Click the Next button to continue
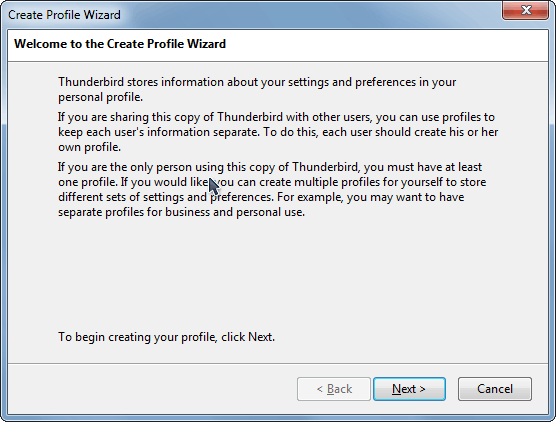 [409, 389]
